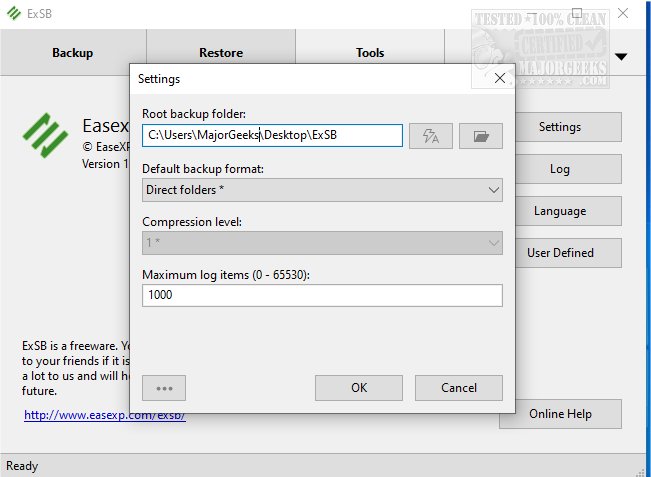This screenshot has height=477, width=651.
Task: Open User Defined button
Action: [568, 253]
